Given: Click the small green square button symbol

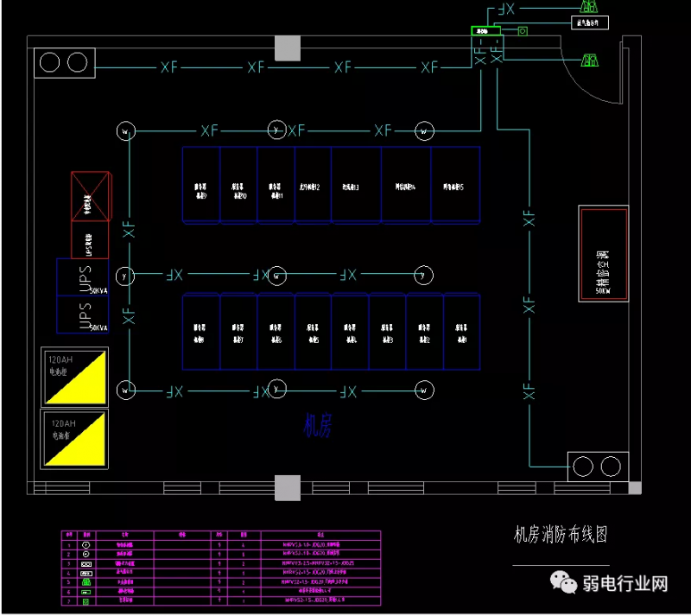Looking at the screenshot, I should click(522, 32).
